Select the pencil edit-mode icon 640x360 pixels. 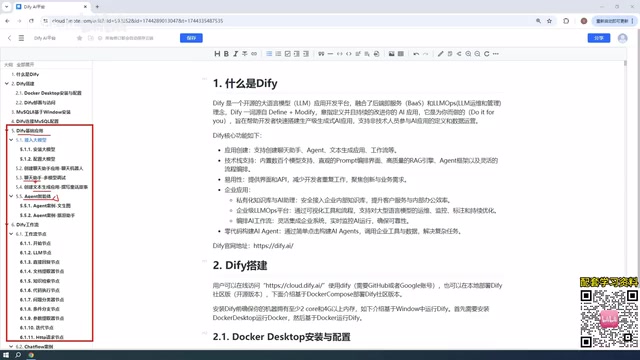tap(440, 54)
